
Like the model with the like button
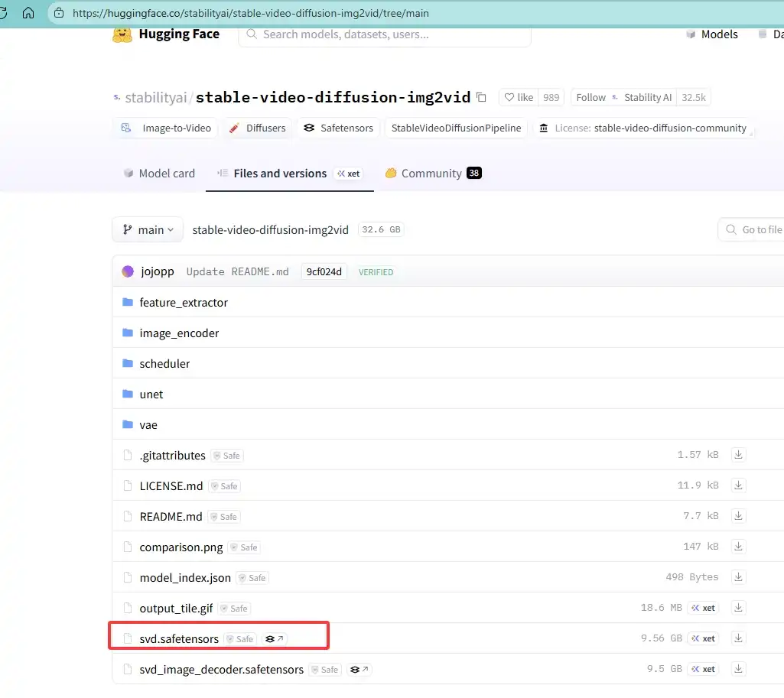point(519,97)
